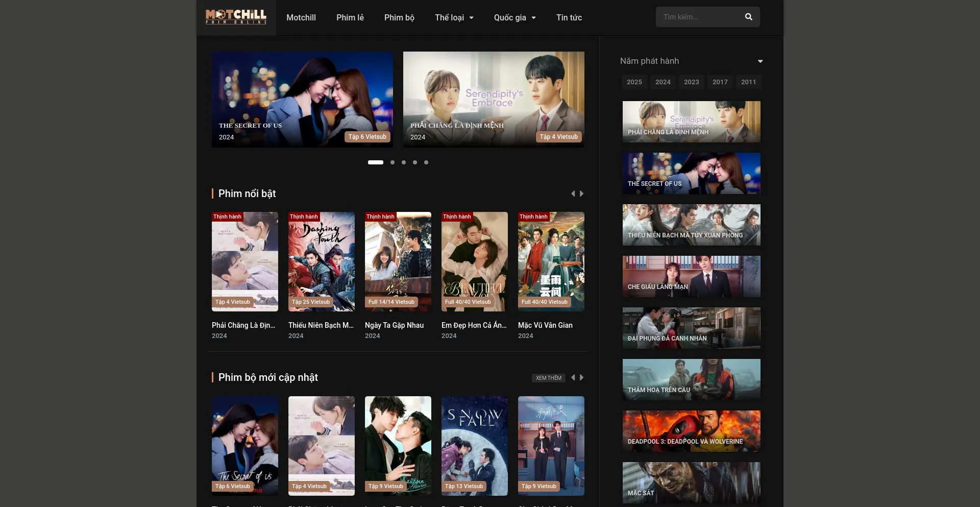Open Em Đẹp Hơn Cả Ánh poster
Viewport: 980px width, 507px height.
click(x=475, y=261)
